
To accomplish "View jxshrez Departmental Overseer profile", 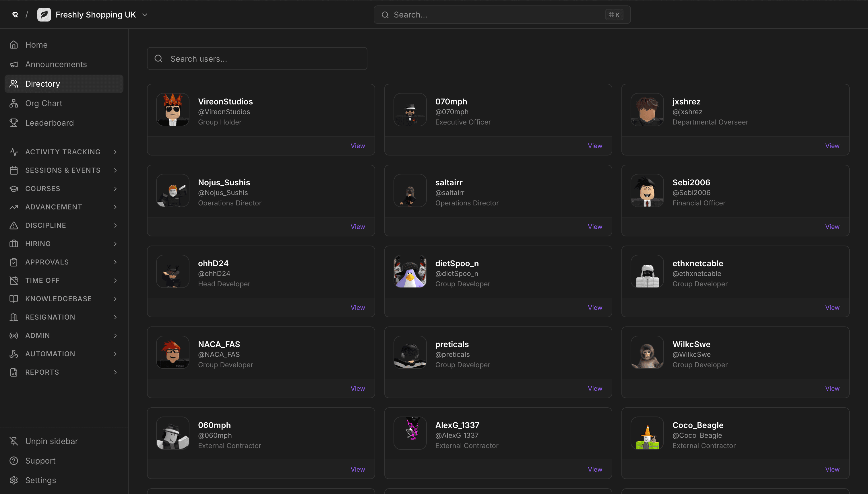I will (x=832, y=146).
